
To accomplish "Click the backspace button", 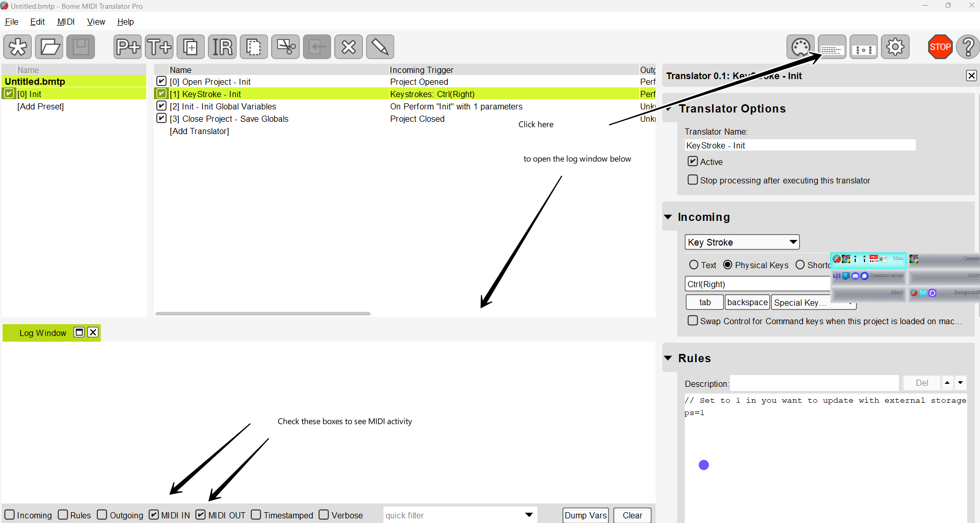I will pyautogui.click(x=747, y=303).
